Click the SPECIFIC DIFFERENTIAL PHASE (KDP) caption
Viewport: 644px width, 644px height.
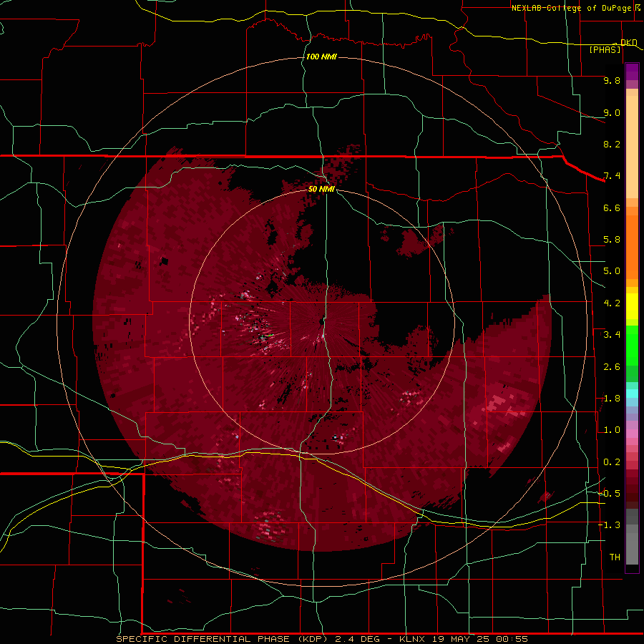(223, 639)
